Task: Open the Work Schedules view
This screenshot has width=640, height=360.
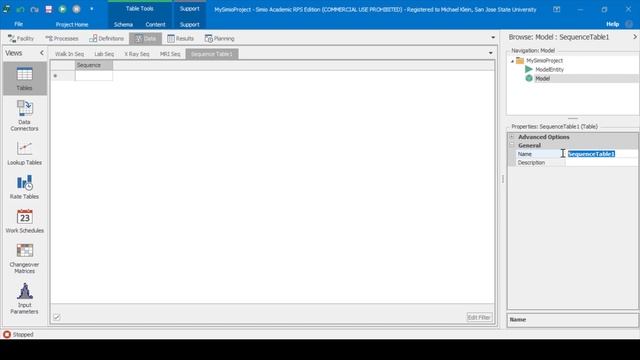Action: [24, 221]
